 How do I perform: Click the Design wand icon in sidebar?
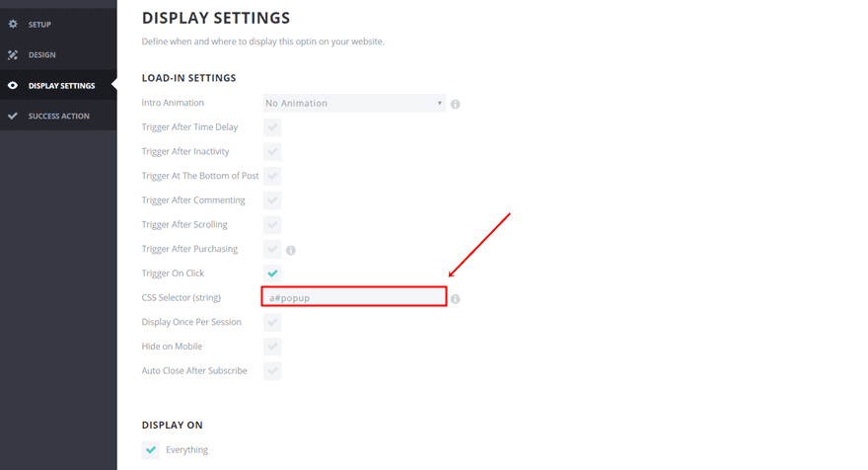pyautogui.click(x=13, y=54)
